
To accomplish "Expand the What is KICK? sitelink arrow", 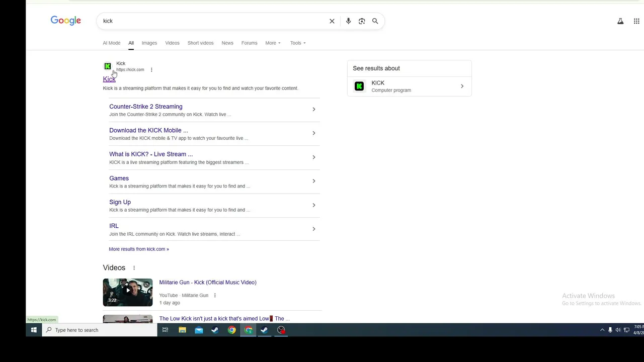I will (x=313, y=157).
